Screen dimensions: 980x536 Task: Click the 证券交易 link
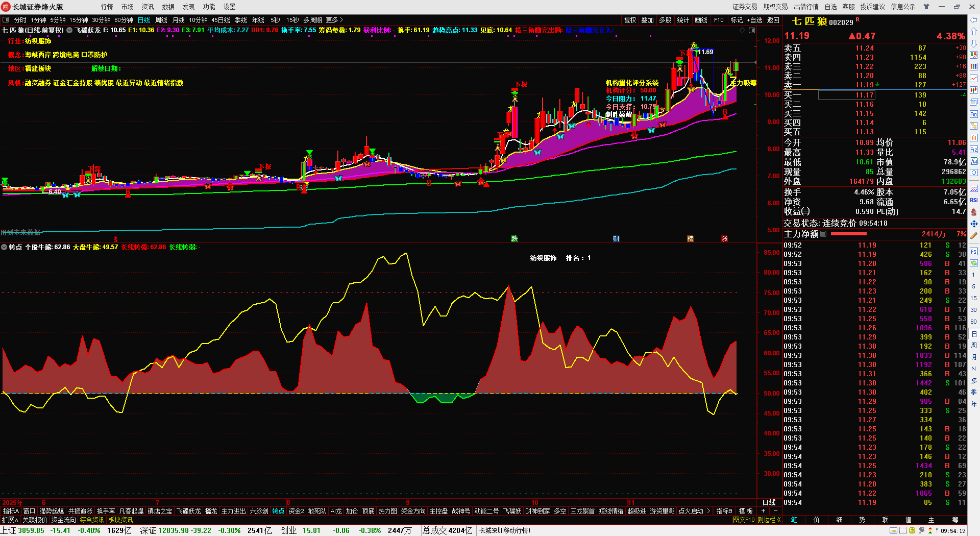click(x=745, y=7)
